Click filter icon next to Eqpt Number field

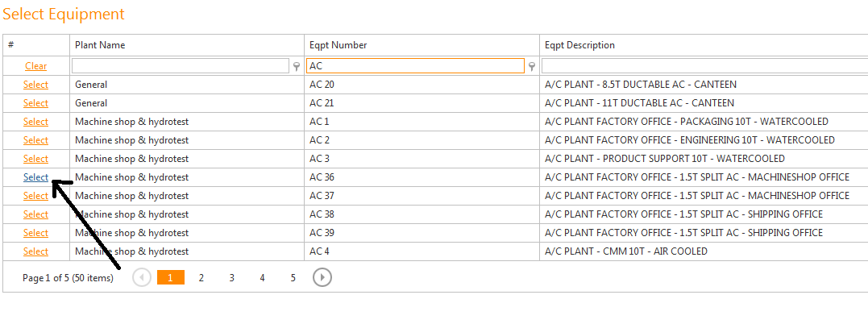pos(532,66)
